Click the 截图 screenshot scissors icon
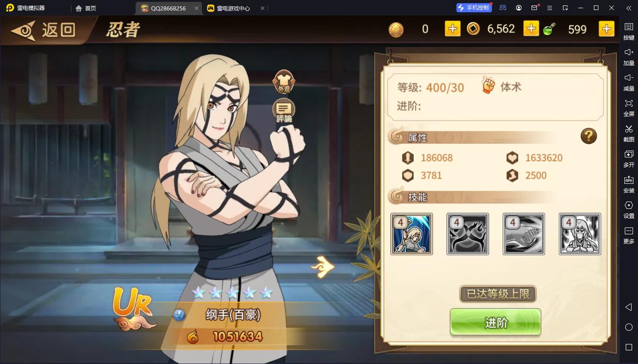 click(628, 133)
